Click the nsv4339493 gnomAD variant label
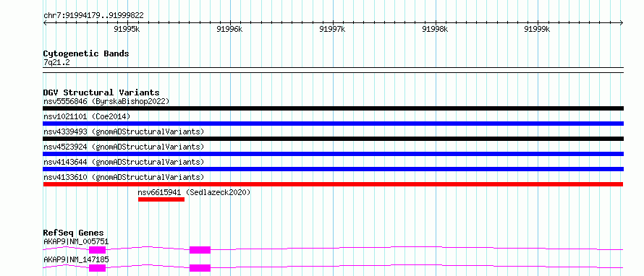644x276 pixels. coord(124,131)
